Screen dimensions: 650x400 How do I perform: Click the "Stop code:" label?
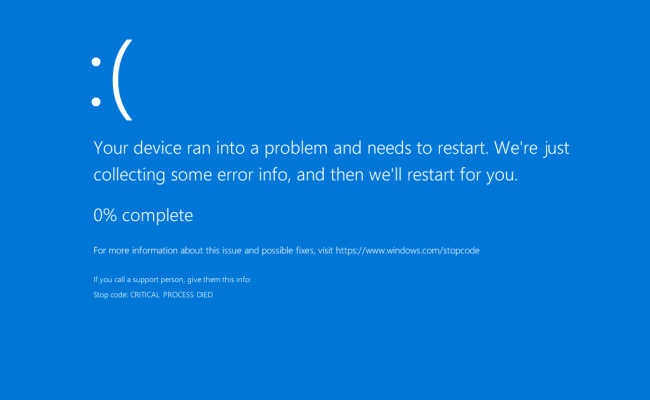pyautogui.click(x=110, y=296)
